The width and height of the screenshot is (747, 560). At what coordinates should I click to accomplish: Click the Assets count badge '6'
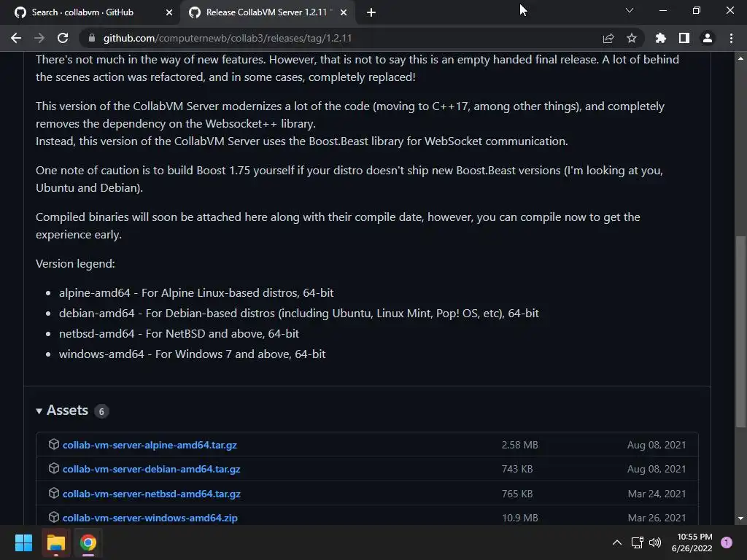[x=101, y=411]
